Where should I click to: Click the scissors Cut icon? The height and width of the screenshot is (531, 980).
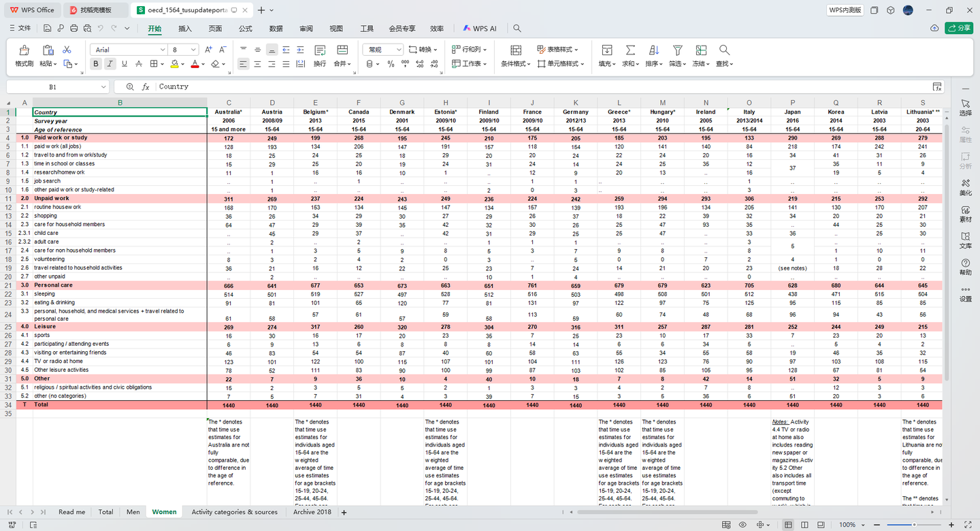[67, 50]
